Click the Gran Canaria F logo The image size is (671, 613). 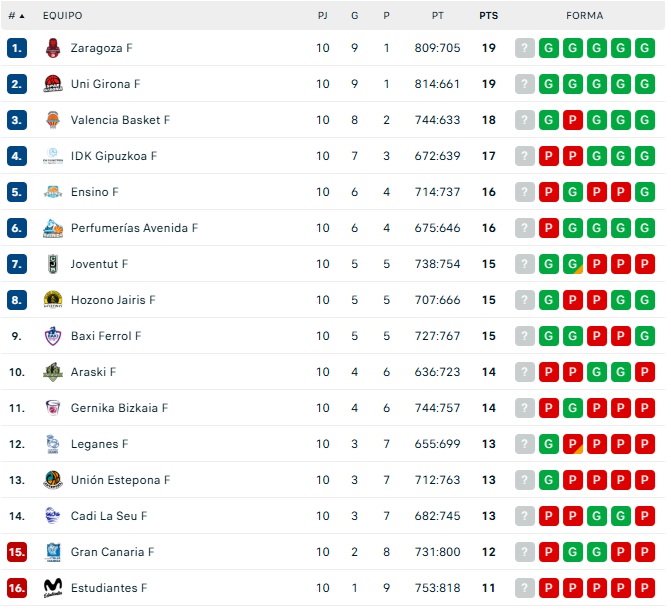tap(53, 552)
